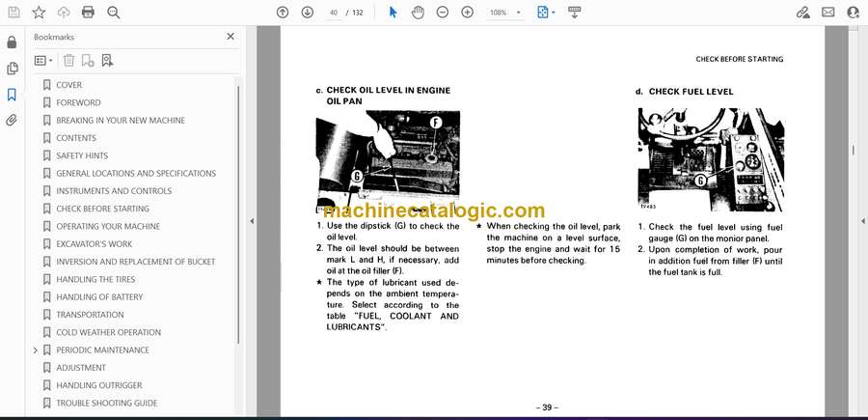
Task: Open HANDLING OUTRIGGER bookmark
Action: pyautogui.click(x=98, y=385)
